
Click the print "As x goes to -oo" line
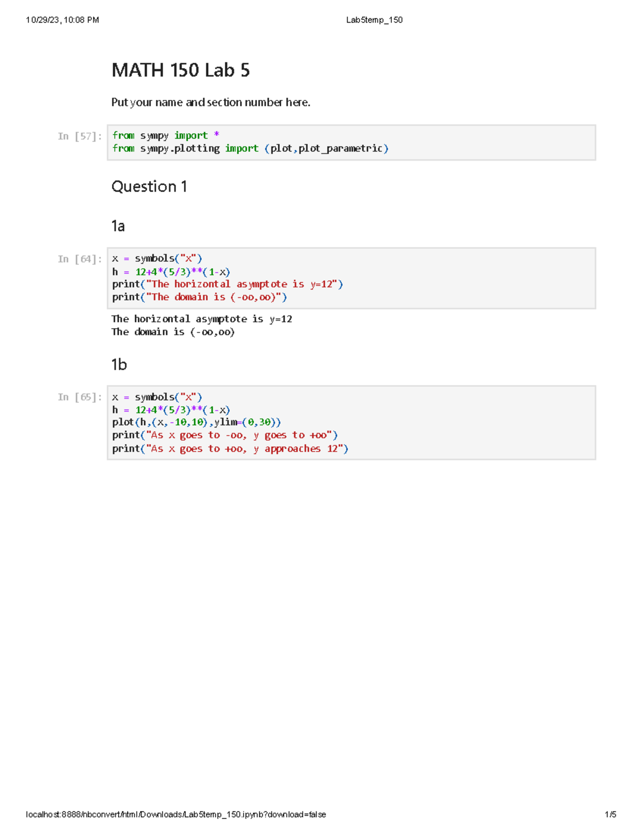(224, 435)
